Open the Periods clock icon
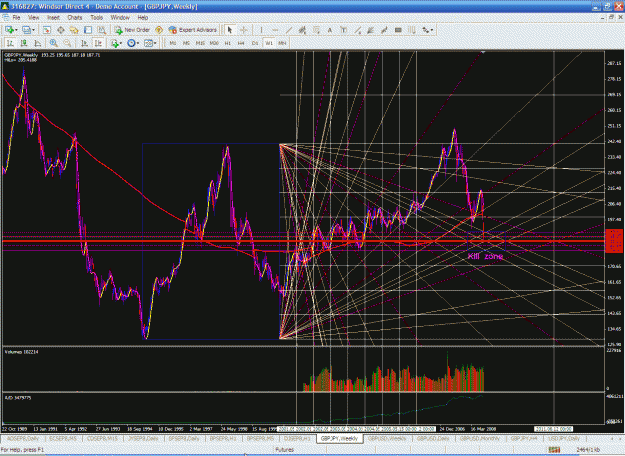 (x=131, y=43)
